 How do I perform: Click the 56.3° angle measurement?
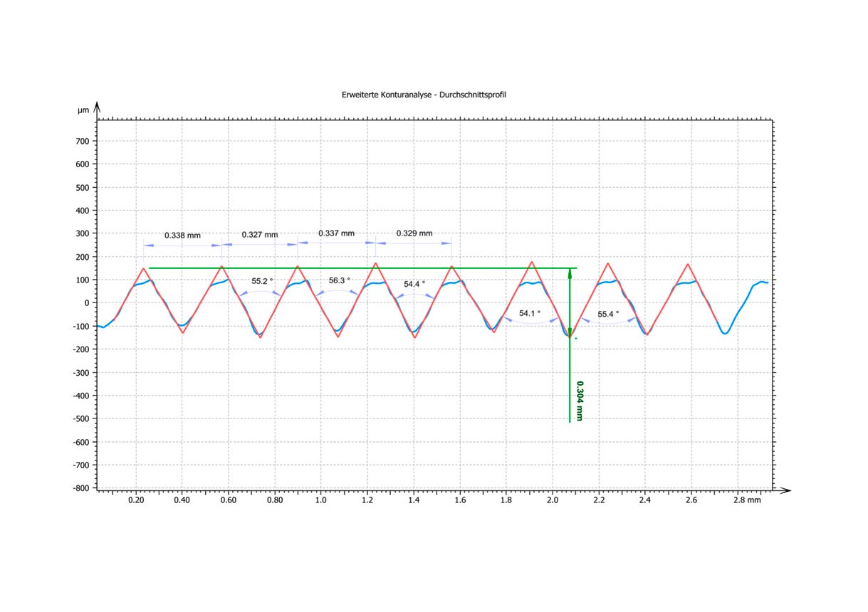[340, 280]
